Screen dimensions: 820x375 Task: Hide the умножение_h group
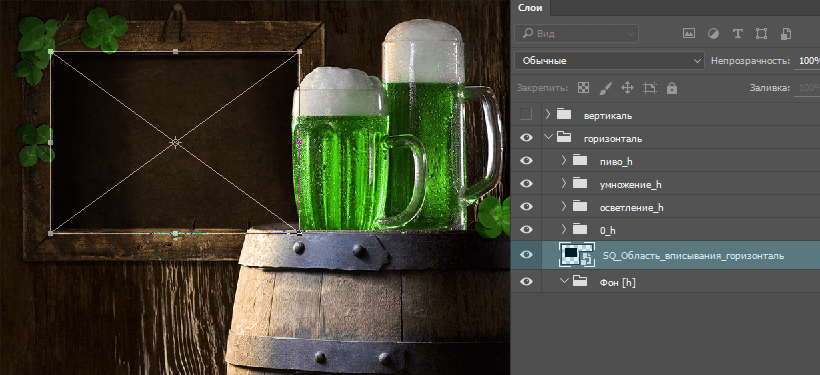click(526, 184)
